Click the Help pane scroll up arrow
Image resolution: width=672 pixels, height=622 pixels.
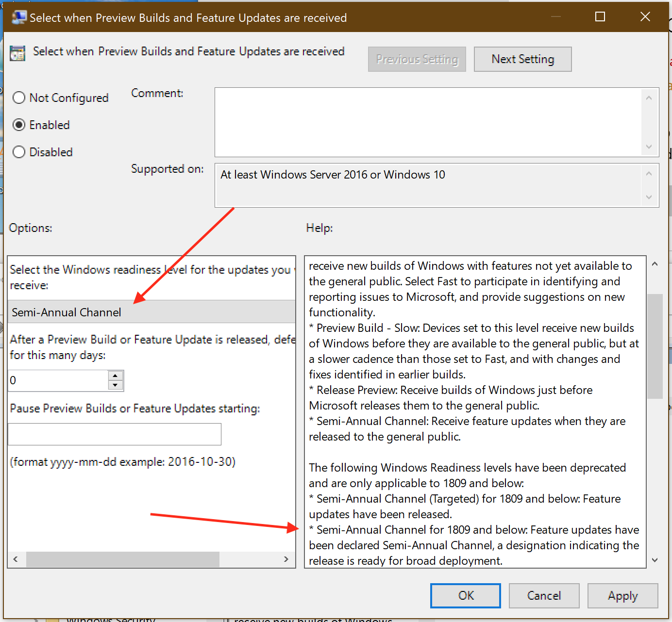point(655,264)
